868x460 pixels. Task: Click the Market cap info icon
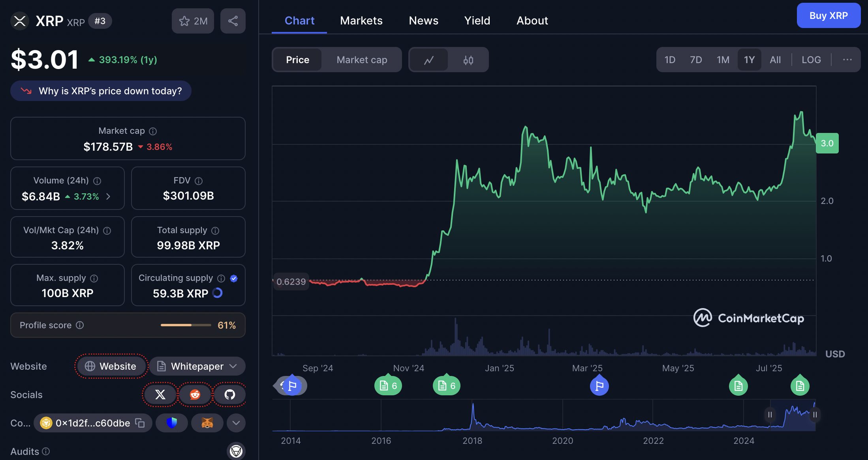point(153,131)
